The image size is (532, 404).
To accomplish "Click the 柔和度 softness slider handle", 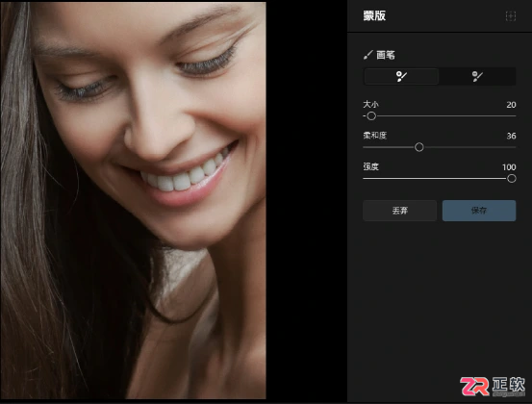I will point(419,147).
